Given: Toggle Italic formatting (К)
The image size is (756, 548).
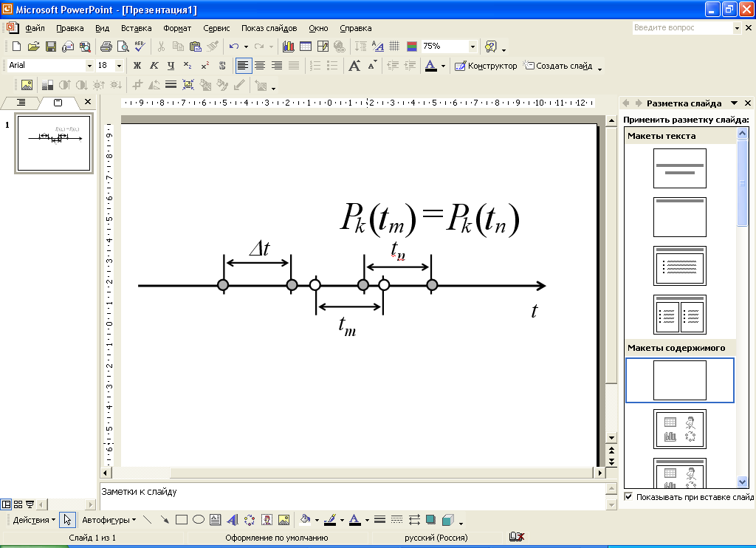Looking at the screenshot, I should (x=154, y=66).
